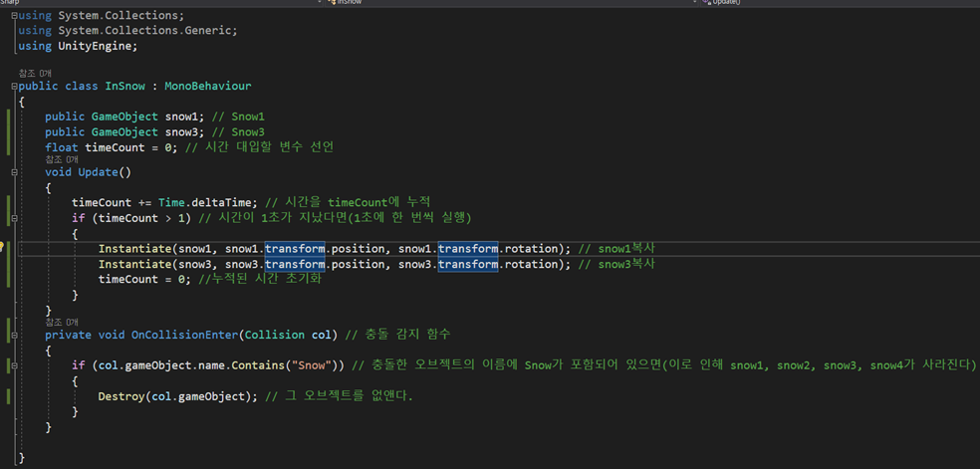This screenshot has width=980, height=469.
Task: Click Time.deltaTime in the accumulation line
Action: [205, 202]
